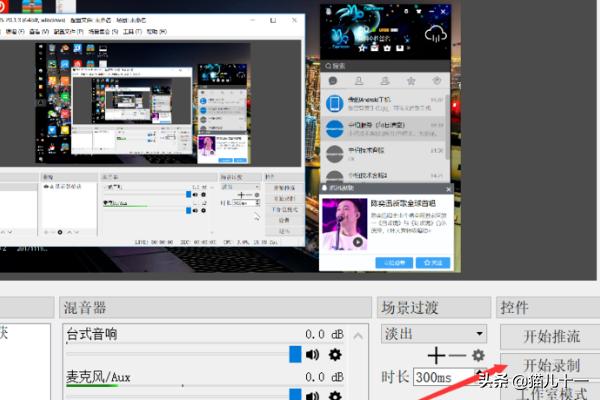Add a scene transition with plus icon
600x400 pixels.
pos(435,355)
